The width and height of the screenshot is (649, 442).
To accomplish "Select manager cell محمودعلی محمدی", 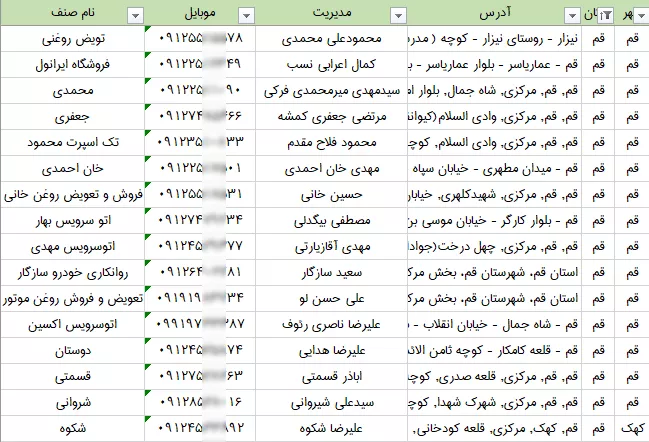I will (x=331, y=39).
